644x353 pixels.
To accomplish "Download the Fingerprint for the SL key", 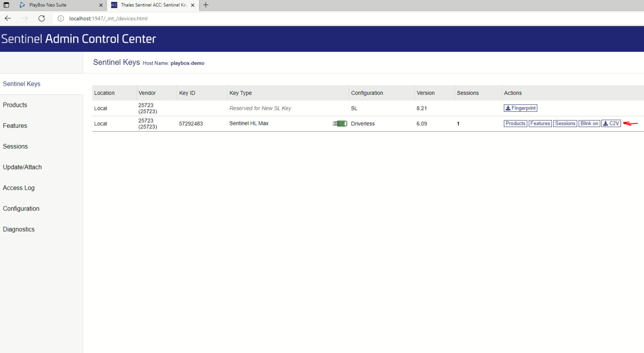I will tap(521, 108).
